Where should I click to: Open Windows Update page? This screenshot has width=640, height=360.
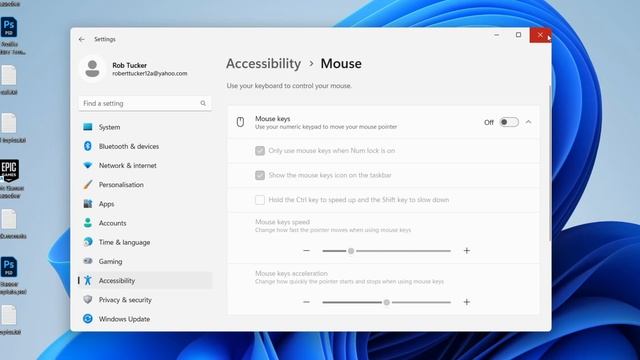pos(145,319)
